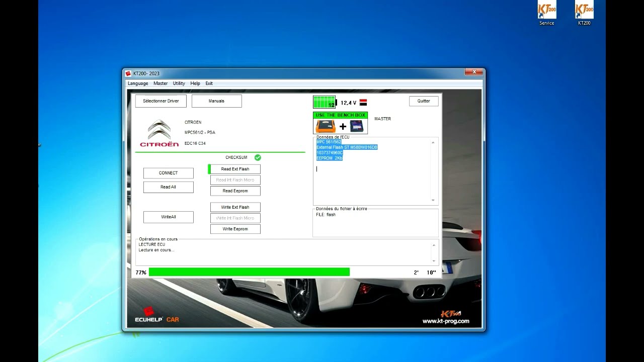The image size is (644, 362).
Task: Open the KT200 desktop shortcut labeled KT200
Action: tap(584, 13)
